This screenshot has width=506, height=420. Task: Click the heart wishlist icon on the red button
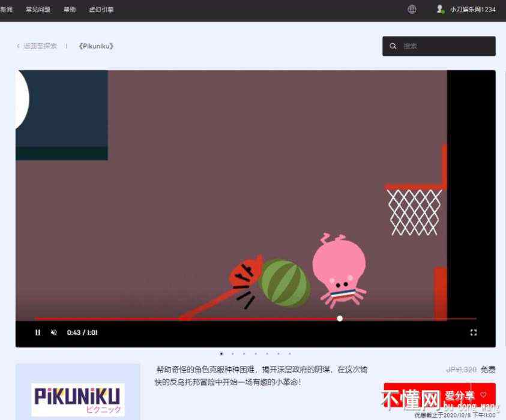coord(483,395)
